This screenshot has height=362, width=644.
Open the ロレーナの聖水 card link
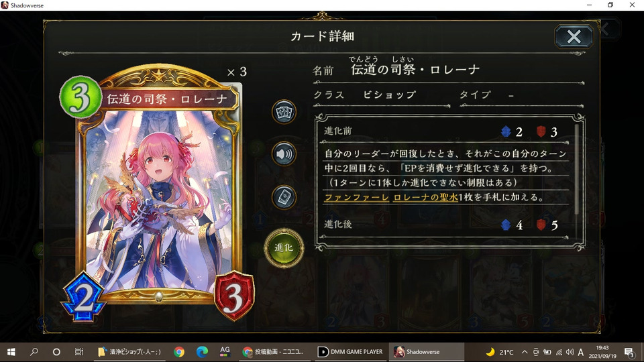425,197
